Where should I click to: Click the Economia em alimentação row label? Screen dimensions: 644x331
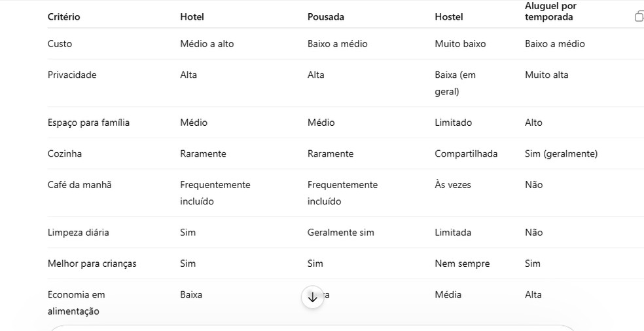point(76,303)
